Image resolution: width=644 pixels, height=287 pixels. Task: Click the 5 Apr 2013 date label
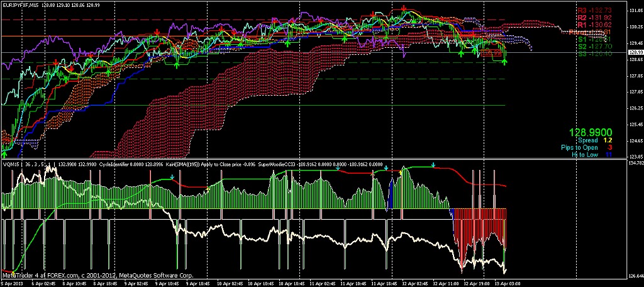click(x=13, y=284)
